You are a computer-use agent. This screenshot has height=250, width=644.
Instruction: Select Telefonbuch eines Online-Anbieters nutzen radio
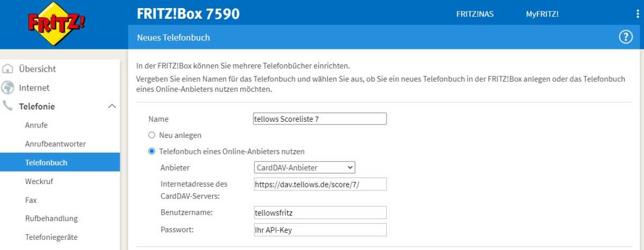(151, 152)
